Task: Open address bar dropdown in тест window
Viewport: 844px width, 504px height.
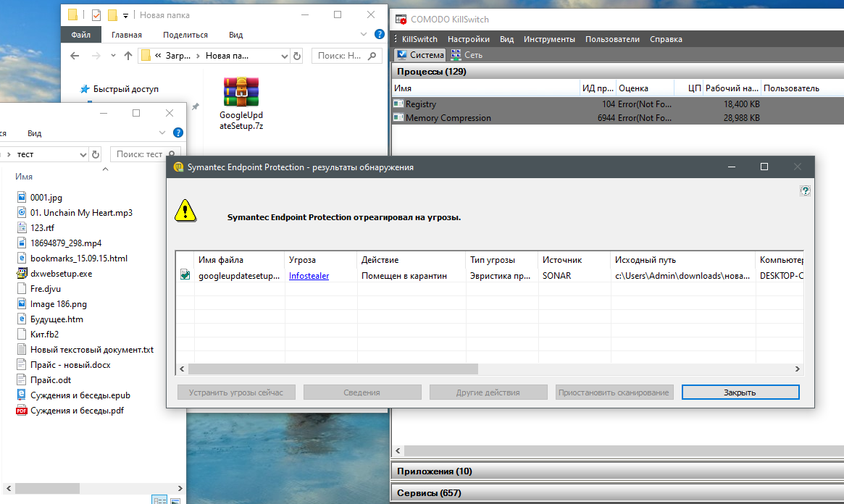Action: click(x=83, y=155)
